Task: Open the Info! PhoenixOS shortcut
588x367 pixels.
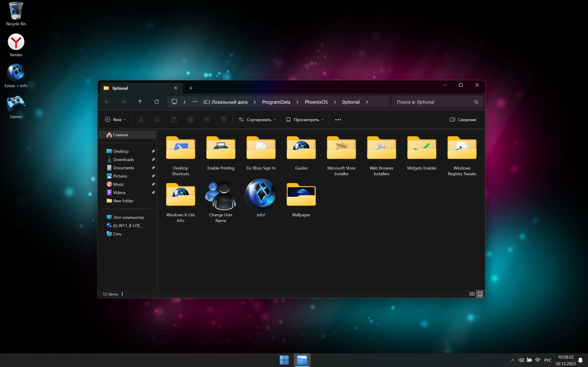Action: click(x=261, y=195)
